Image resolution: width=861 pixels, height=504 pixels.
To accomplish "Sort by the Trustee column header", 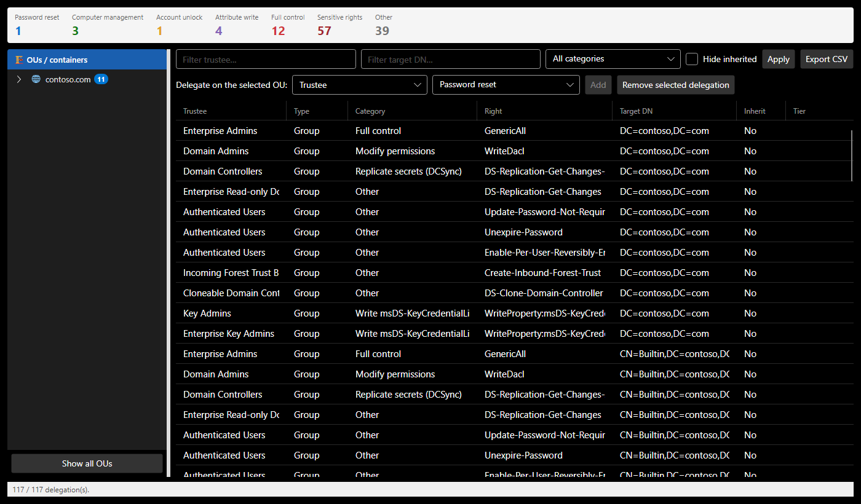I will 231,111.
